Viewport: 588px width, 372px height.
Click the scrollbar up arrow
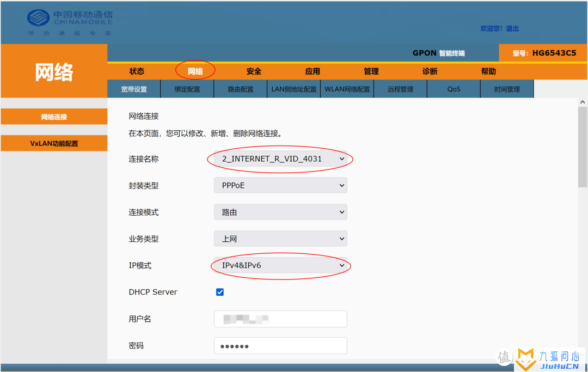pos(583,102)
